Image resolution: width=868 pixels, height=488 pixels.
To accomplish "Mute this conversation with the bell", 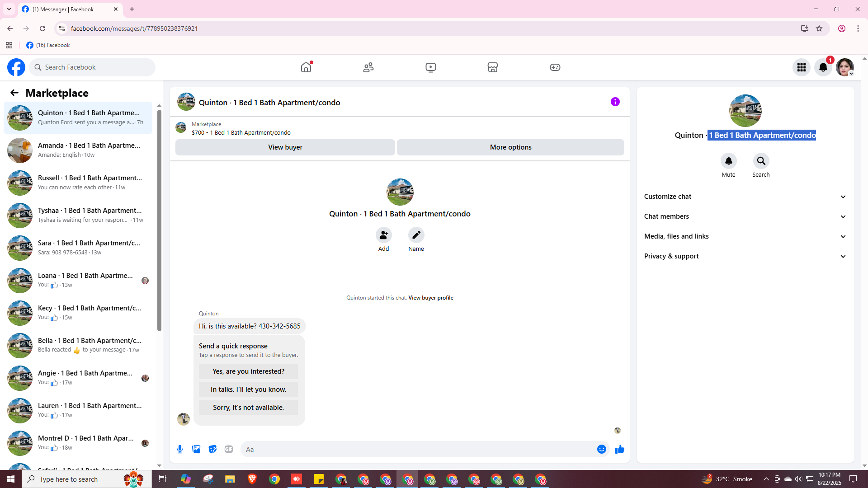I will (x=728, y=161).
